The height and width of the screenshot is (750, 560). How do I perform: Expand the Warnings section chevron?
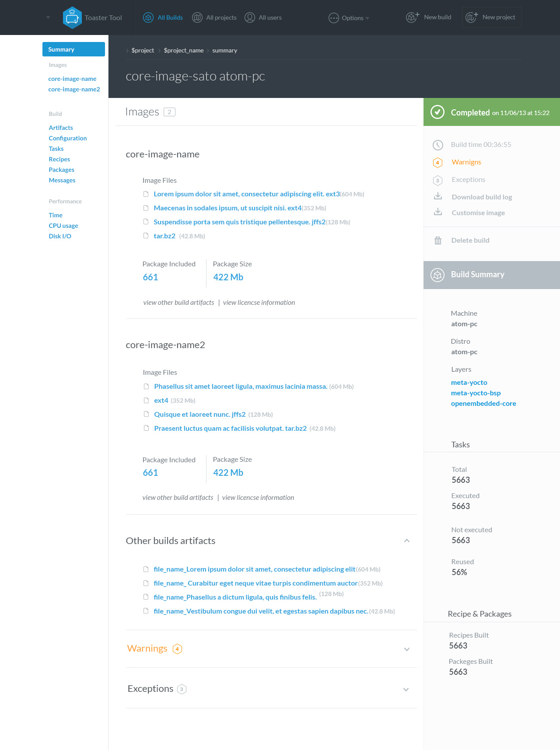coord(407,649)
